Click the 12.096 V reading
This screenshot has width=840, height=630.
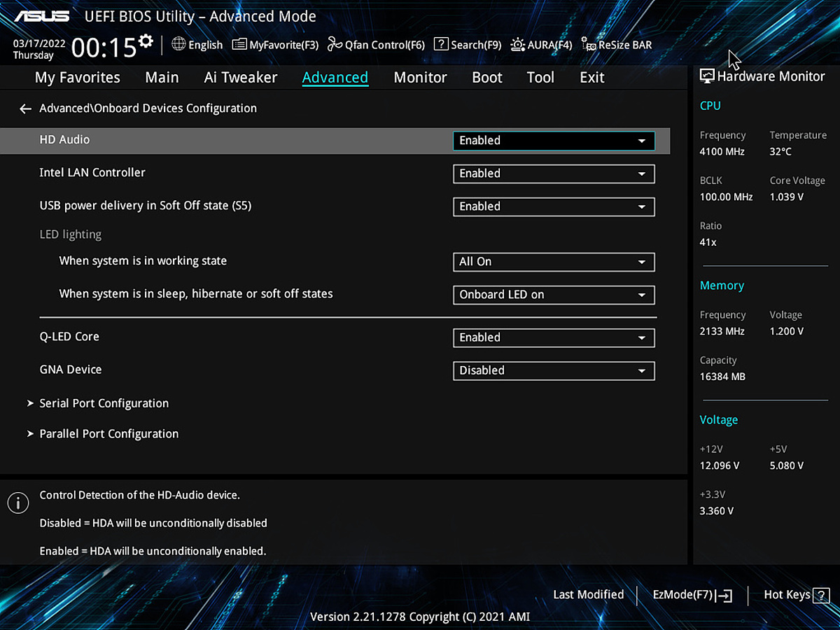pos(720,465)
